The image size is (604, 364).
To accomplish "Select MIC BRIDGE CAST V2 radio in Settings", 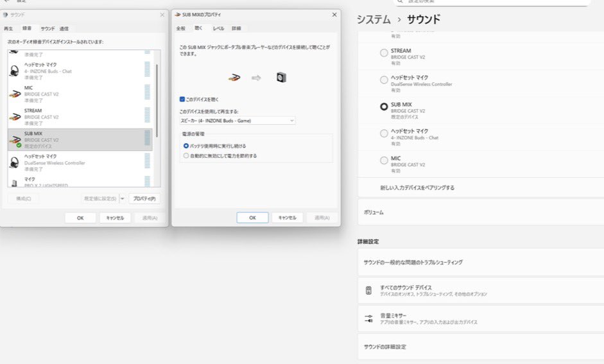I will [384, 160].
